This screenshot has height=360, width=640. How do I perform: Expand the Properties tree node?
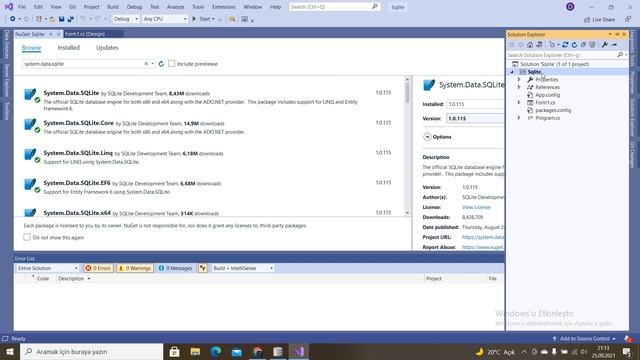point(519,80)
